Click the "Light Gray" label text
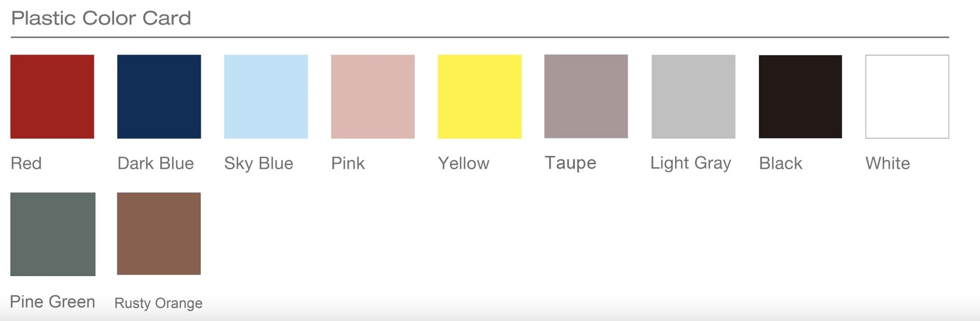The image size is (980, 321). point(690,163)
